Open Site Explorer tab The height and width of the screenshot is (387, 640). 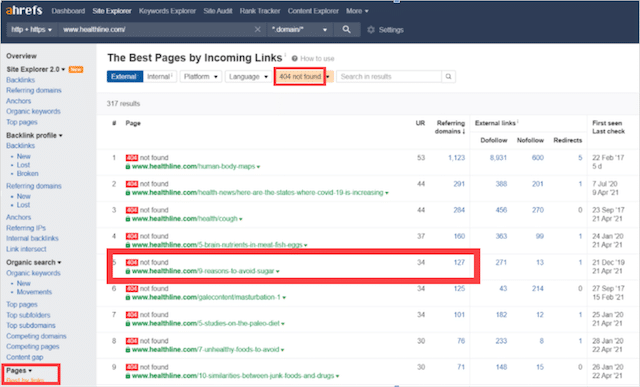[112, 11]
